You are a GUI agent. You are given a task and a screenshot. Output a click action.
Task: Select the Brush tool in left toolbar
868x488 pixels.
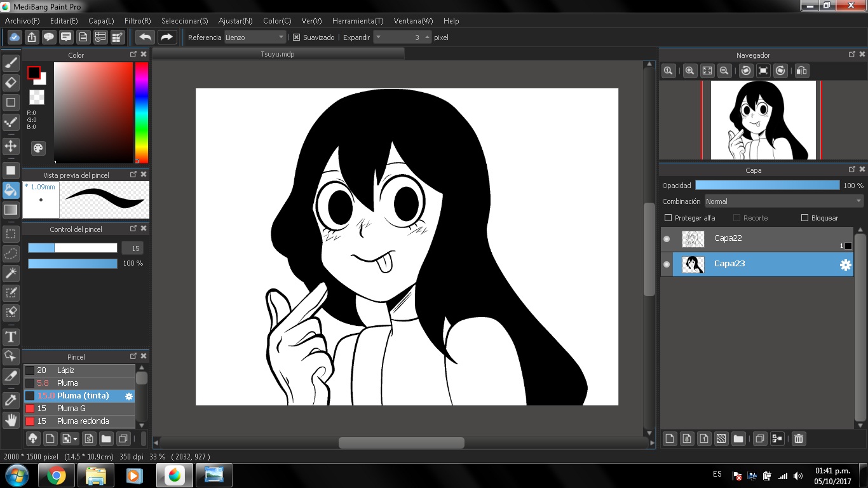click(11, 63)
